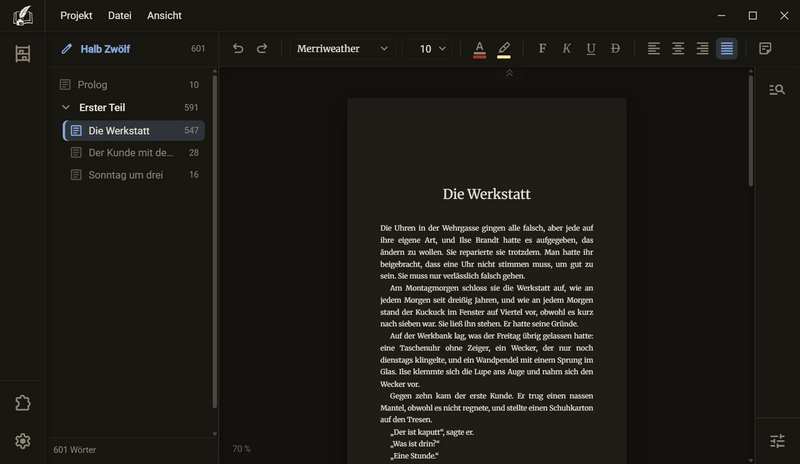Collapse the toolbar with double chevron
Screen dimensions: 800x464
point(509,74)
